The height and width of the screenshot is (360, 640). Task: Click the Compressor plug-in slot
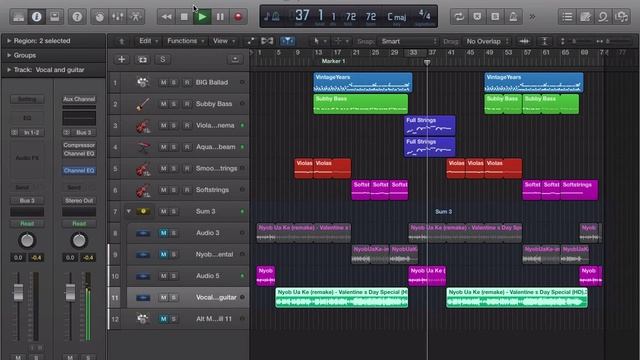(79, 145)
